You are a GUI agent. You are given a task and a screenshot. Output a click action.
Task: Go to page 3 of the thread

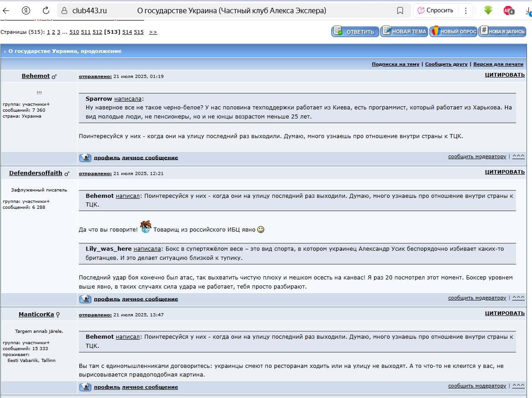click(x=58, y=32)
